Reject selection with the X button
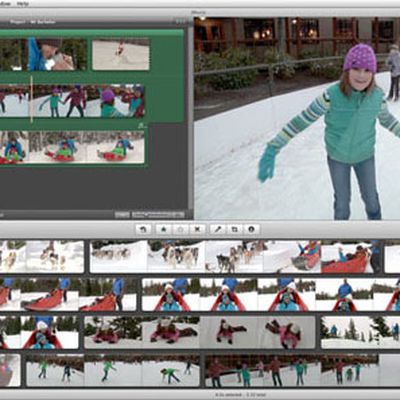Image resolution: width=400 pixels, height=400 pixels. point(197,229)
